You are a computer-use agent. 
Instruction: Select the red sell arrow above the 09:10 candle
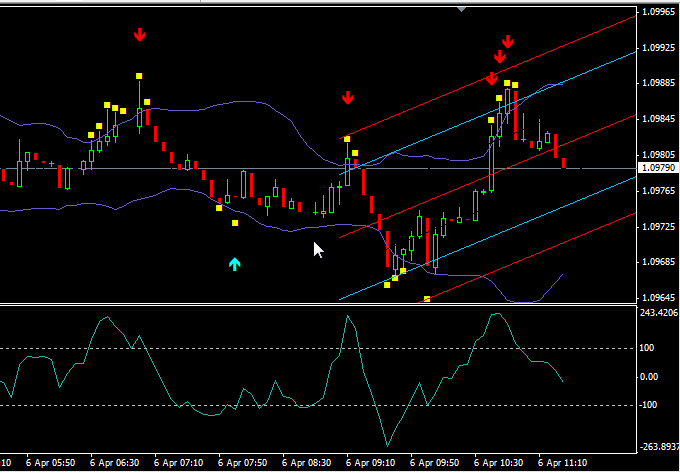347,98
